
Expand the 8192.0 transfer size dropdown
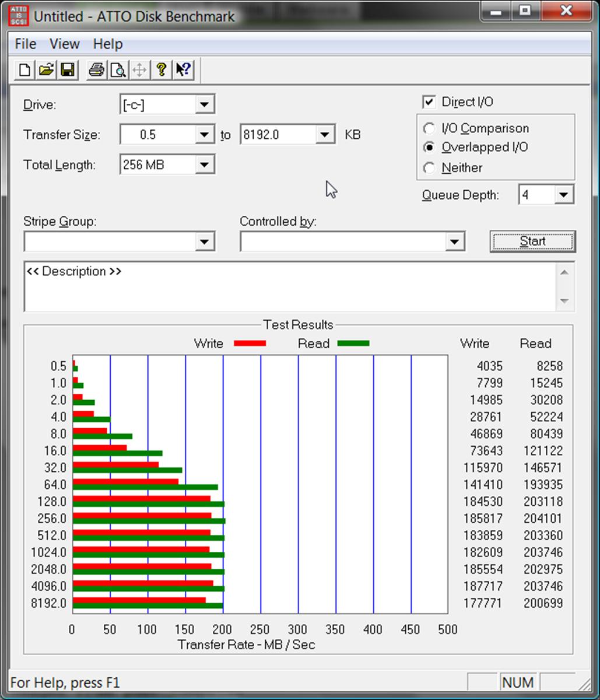tap(325, 135)
